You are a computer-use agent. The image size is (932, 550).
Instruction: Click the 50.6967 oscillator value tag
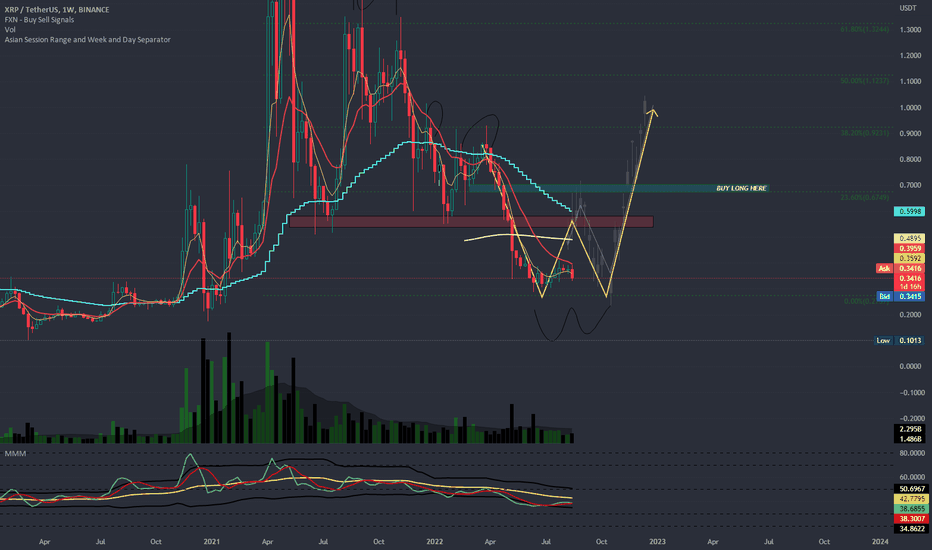click(909, 489)
